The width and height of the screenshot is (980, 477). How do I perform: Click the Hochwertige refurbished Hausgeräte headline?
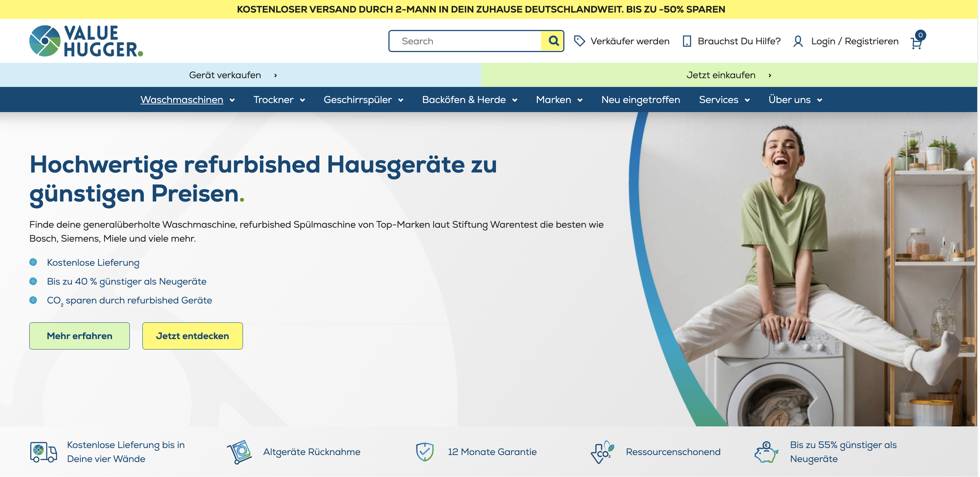tap(263, 179)
